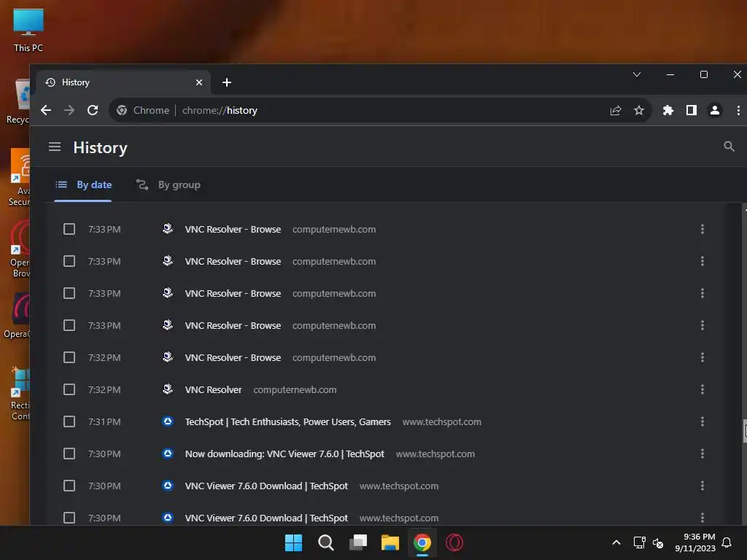This screenshot has height=560, width=747.
Task: Open Task View from the taskbar
Action: (357, 542)
